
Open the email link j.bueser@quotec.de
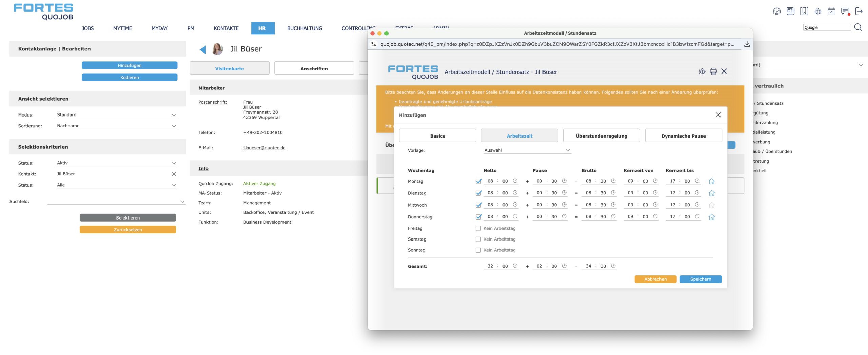264,147
